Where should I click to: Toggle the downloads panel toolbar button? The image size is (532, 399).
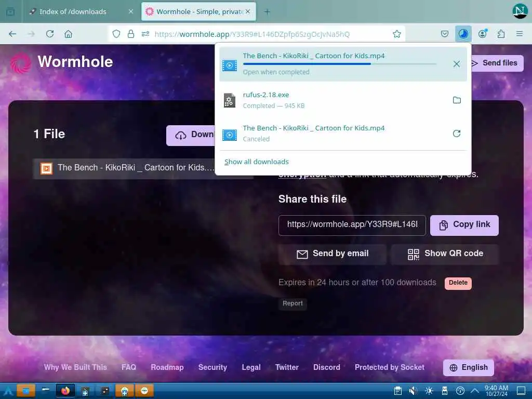(x=463, y=34)
